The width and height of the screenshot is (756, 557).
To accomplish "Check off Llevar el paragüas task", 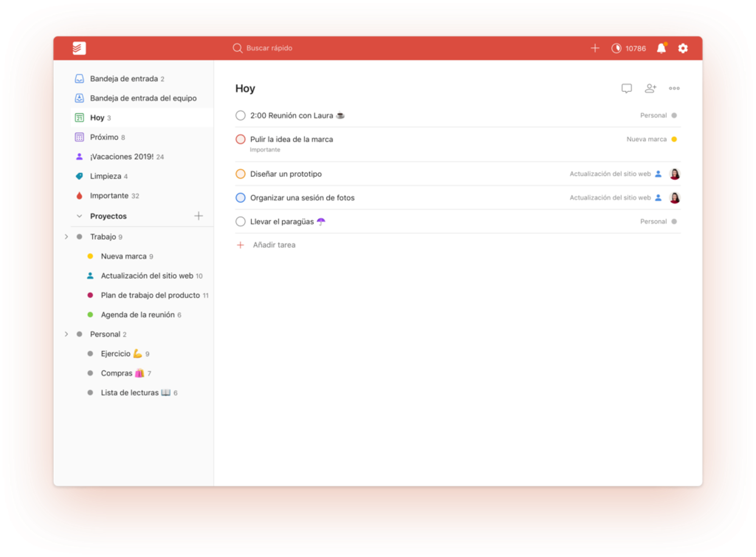I will pos(240,222).
